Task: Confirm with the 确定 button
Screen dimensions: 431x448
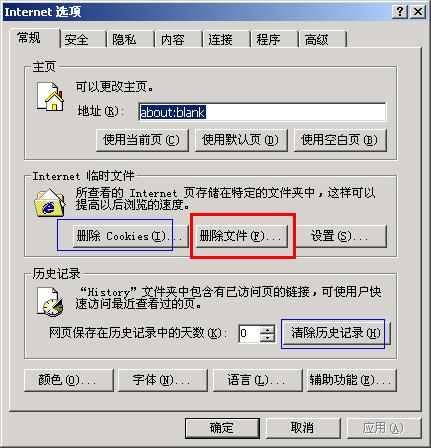Action: tap(222, 428)
